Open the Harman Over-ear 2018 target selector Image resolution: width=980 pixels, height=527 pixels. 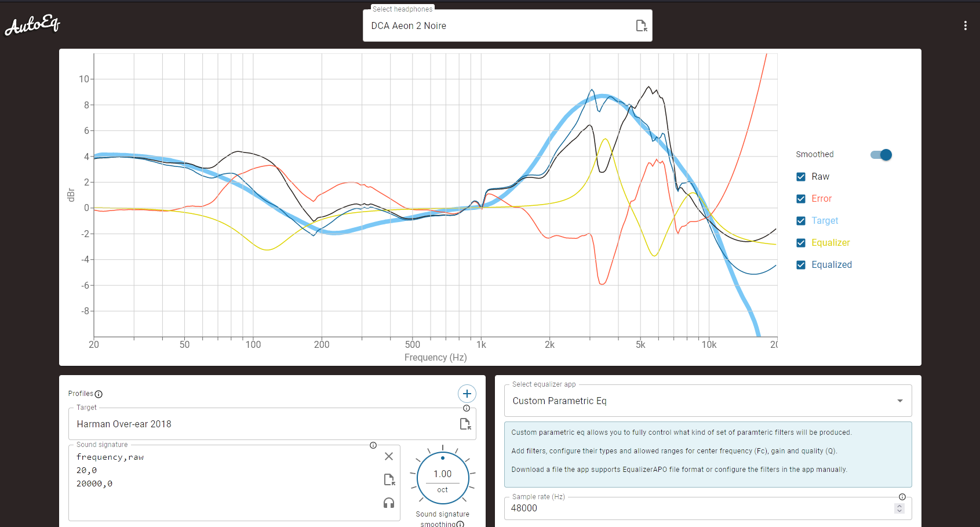[x=272, y=424]
